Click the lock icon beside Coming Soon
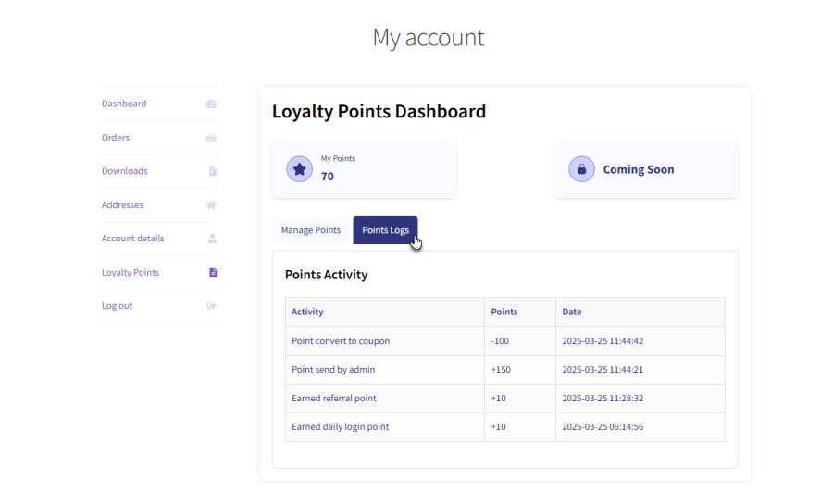The width and height of the screenshot is (833, 504). [x=582, y=169]
